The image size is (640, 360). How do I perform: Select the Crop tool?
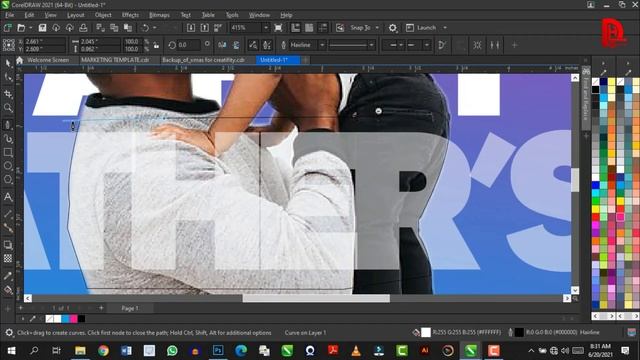[8, 94]
